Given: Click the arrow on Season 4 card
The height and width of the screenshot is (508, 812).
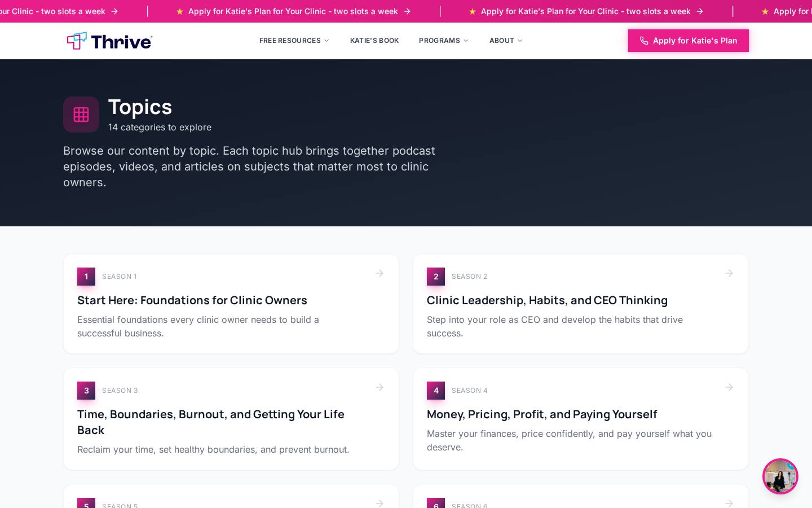Looking at the screenshot, I should pyautogui.click(x=729, y=387).
